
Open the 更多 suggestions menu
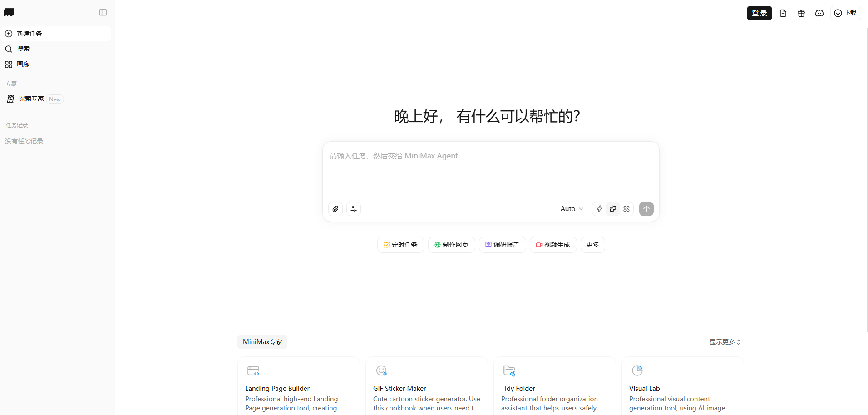pos(592,245)
